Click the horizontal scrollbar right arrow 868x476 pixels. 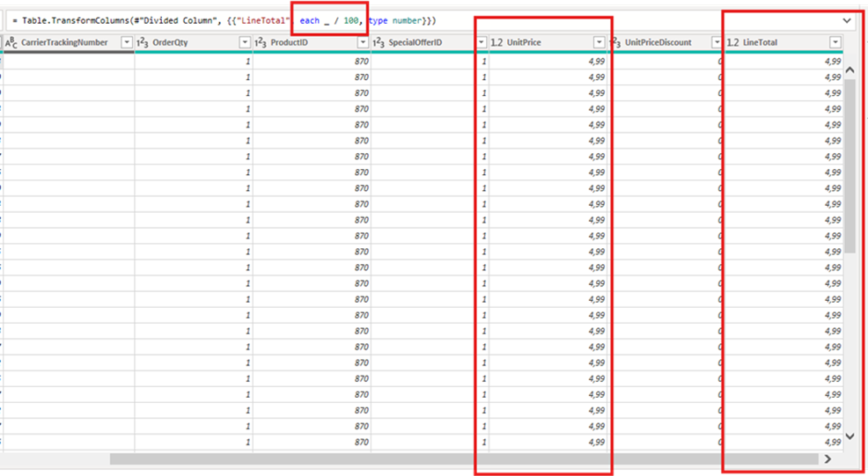tap(828, 458)
